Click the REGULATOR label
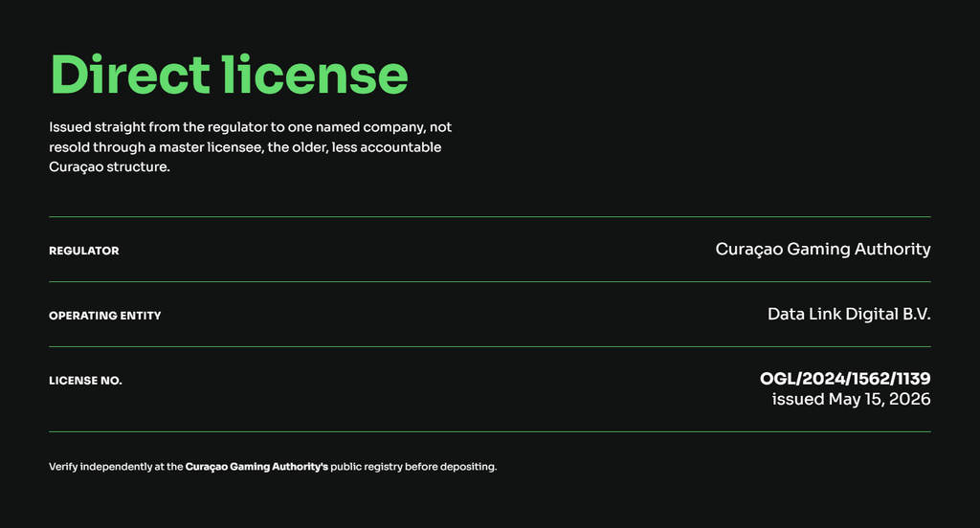 [x=84, y=251]
